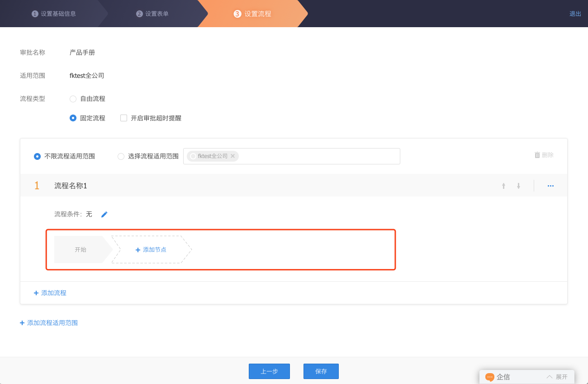This screenshot has height=384, width=588.
Task: Open the three-dots more options menu
Action: tap(550, 186)
